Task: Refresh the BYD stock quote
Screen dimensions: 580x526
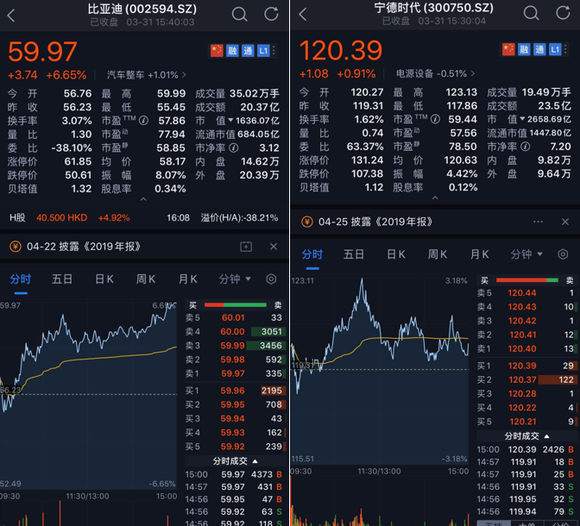Action: pyautogui.click(x=271, y=14)
